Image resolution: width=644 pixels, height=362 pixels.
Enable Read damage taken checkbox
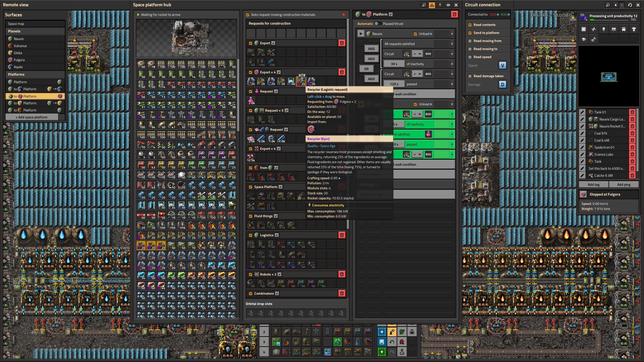coord(470,76)
